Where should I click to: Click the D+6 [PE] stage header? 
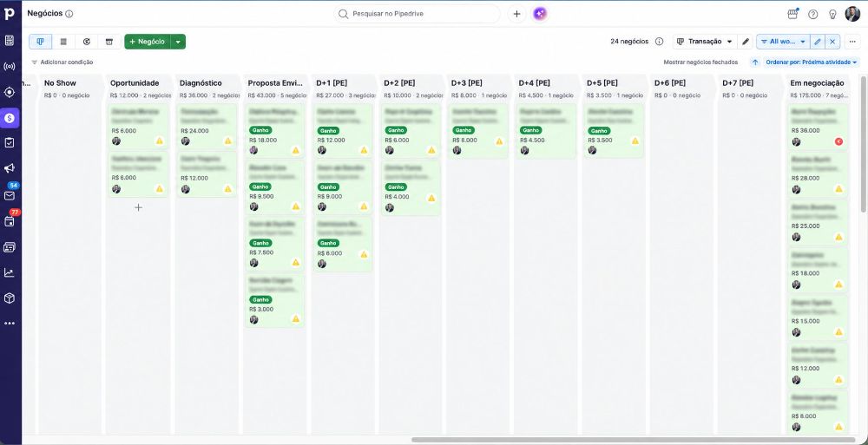tap(670, 83)
